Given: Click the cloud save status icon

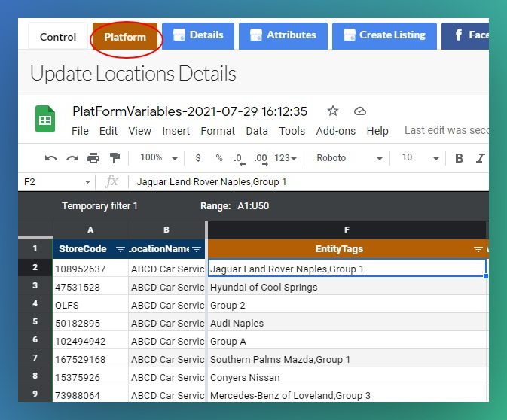Looking at the screenshot, I should click(x=360, y=111).
